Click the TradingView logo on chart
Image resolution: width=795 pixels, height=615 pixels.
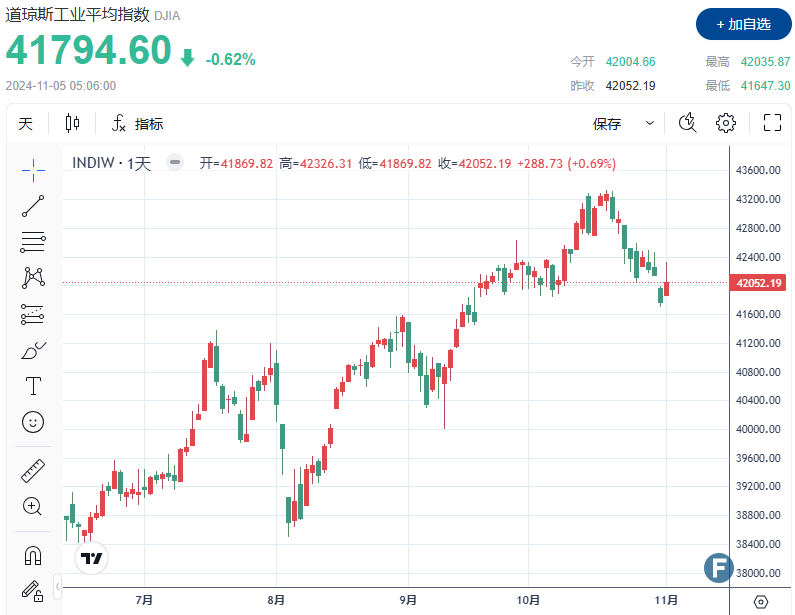tap(91, 558)
